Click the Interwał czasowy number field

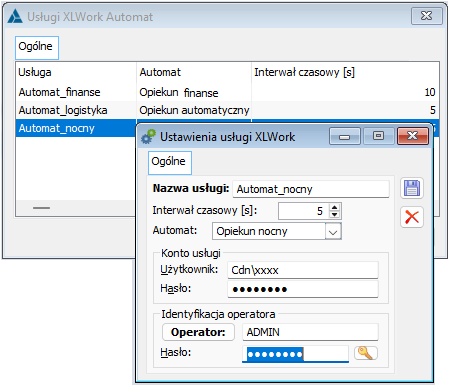click(304, 211)
